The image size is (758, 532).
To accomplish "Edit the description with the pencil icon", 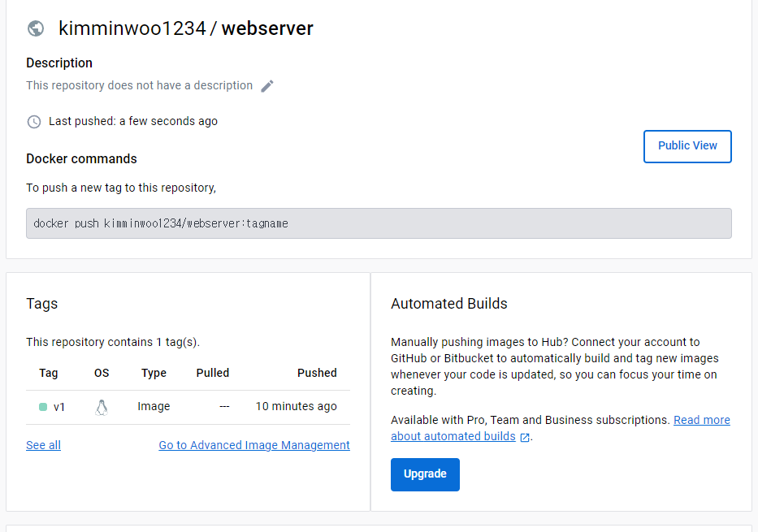I will [266, 86].
